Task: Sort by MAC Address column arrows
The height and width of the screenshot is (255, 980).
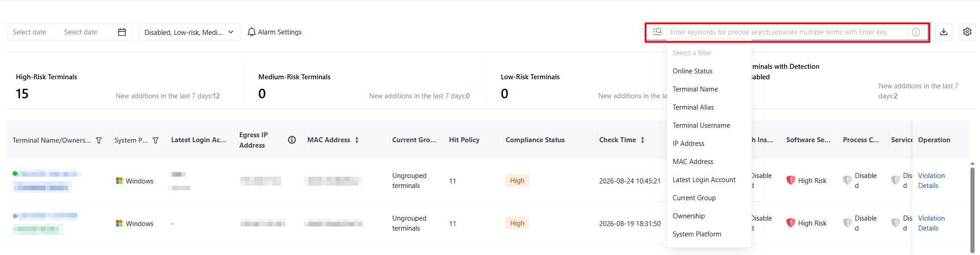Action: pyautogui.click(x=357, y=140)
